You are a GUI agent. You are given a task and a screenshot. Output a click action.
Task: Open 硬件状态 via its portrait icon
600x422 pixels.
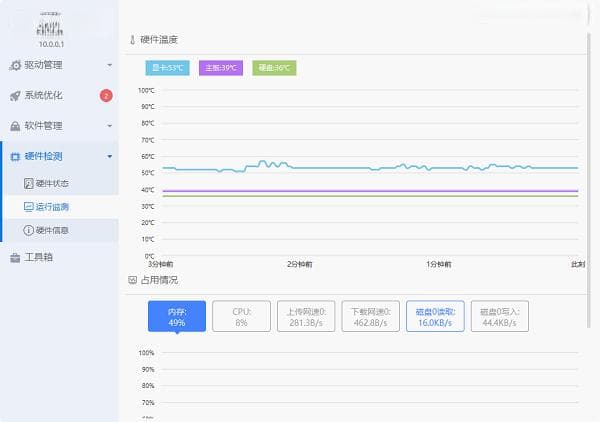(x=29, y=183)
